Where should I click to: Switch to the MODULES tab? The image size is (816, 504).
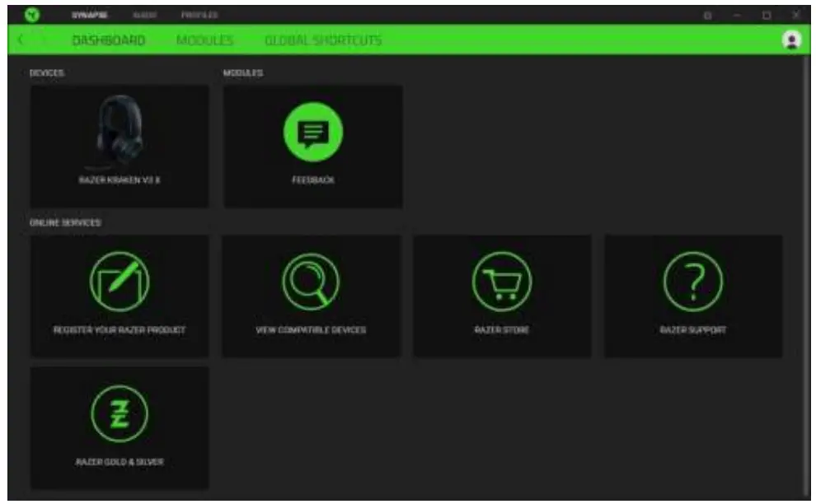(x=206, y=38)
